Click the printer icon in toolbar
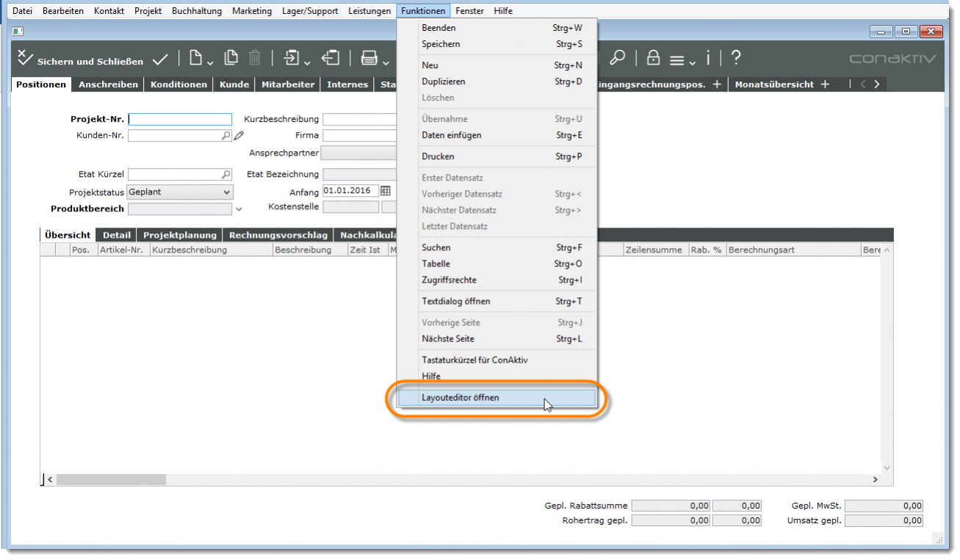Screen dimensions: 960x560 369,58
